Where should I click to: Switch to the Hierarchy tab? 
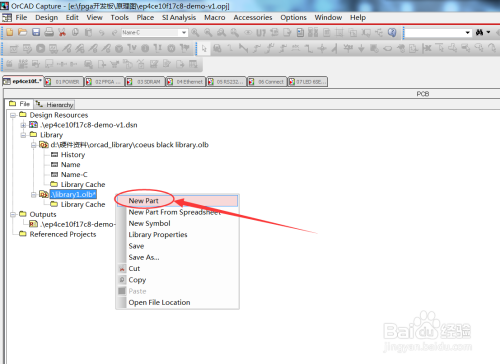54,104
